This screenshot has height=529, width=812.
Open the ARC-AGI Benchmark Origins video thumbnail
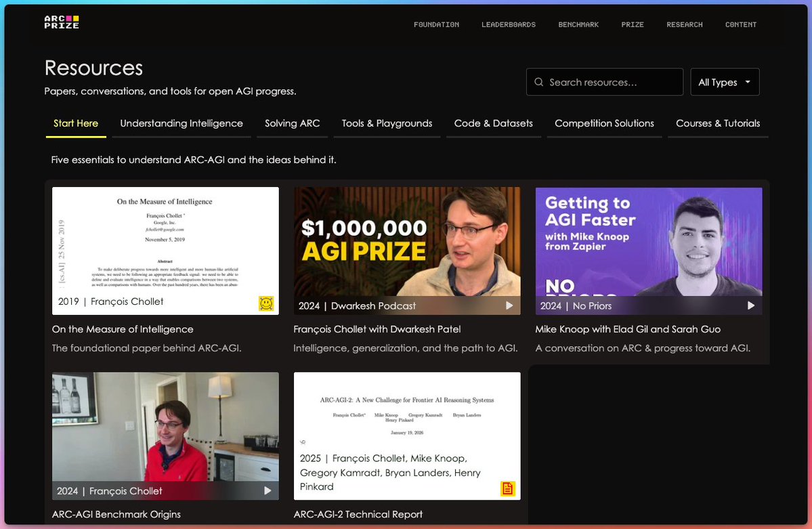(165, 436)
